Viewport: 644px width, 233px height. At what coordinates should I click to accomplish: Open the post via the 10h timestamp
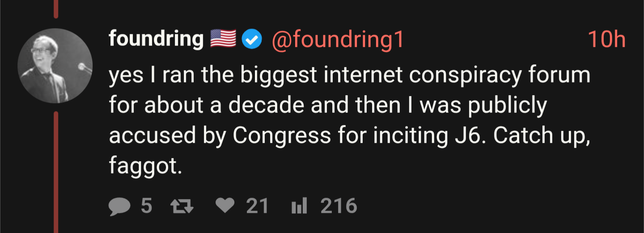(x=606, y=40)
